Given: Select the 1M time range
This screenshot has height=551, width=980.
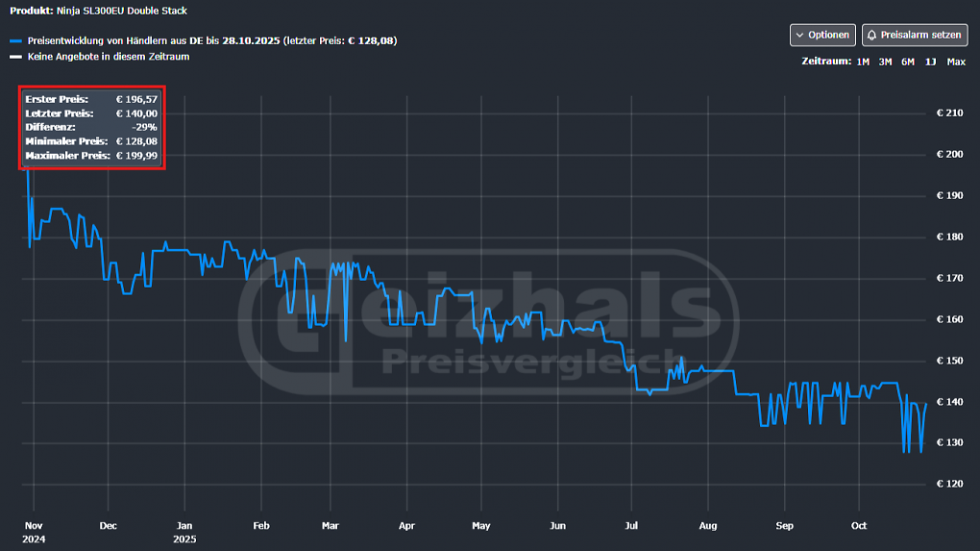Looking at the screenshot, I should (863, 62).
